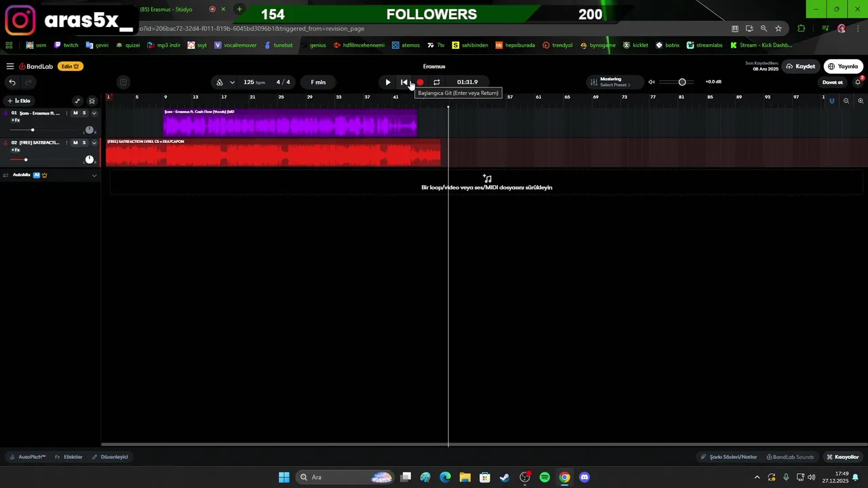This screenshot has height=488, width=868.
Task: Open Fx for track 02
Action: coord(16,150)
